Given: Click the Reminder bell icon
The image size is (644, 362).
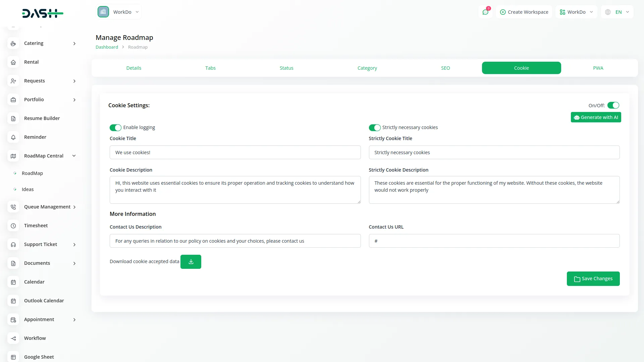Looking at the screenshot, I should click(x=13, y=137).
